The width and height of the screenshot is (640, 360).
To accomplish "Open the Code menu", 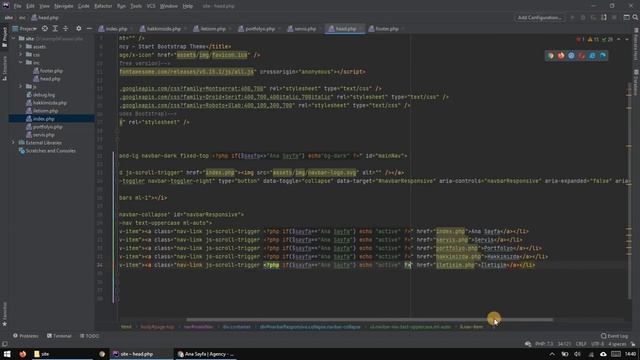I will [x=84, y=6].
